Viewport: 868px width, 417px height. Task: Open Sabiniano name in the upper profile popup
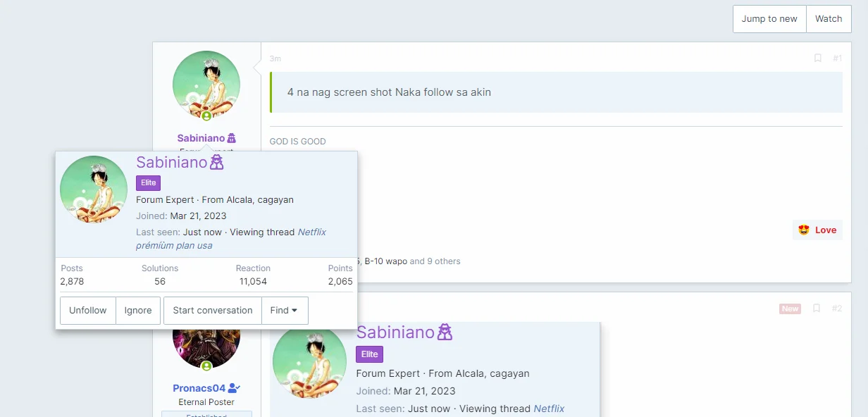pos(172,162)
